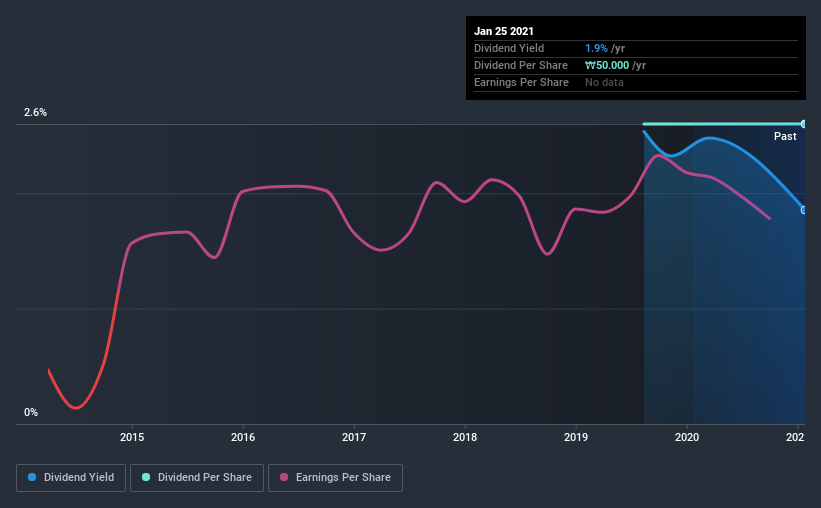821x508 pixels.
Task: Click the 2016 x-axis label
Action: [243, 437]
